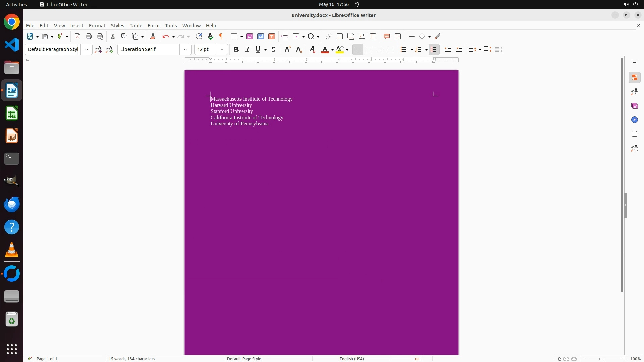Toggle Bold formatting
This screenshot has width=644, height=362.
point(236,50)
